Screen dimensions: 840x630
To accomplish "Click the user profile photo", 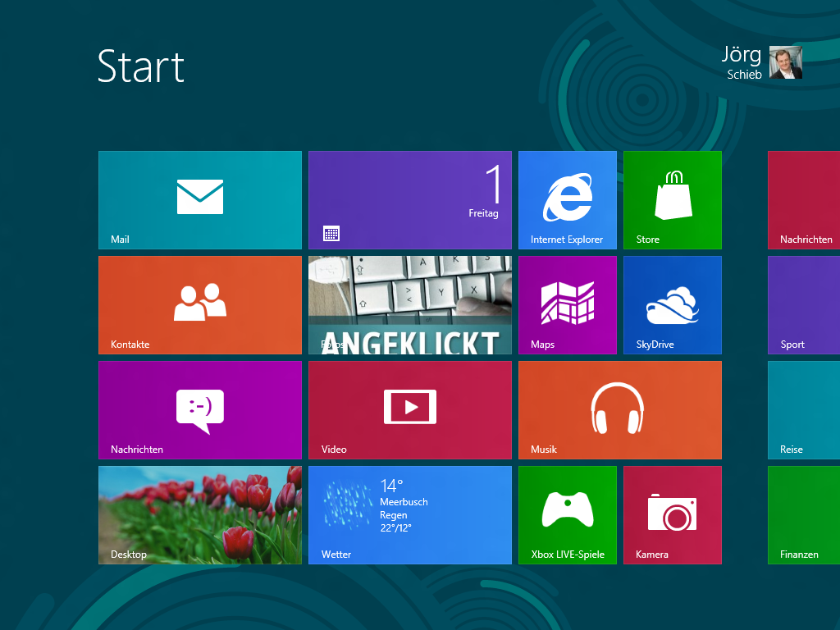I will [785, 62].
